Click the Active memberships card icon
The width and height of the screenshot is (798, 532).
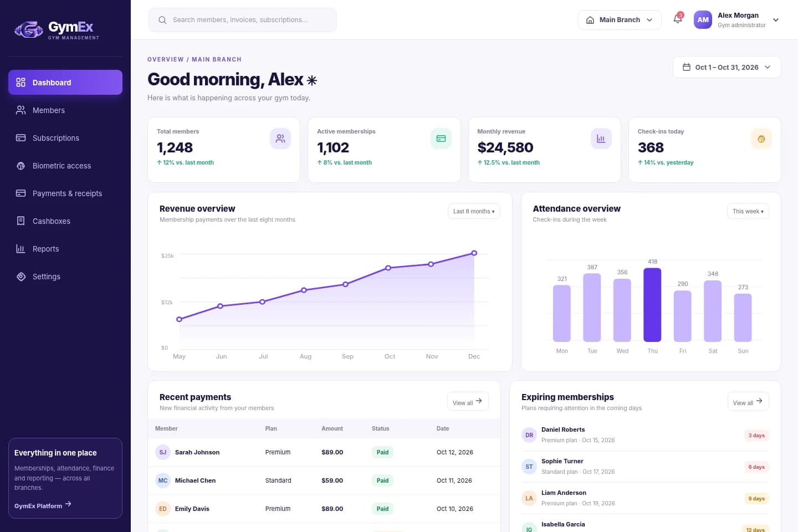click(441, 139)
